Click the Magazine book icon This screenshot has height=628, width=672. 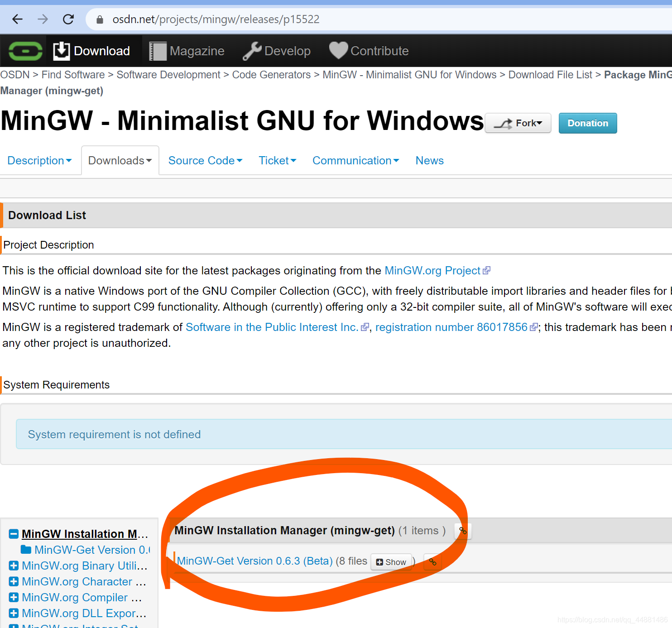158,51
